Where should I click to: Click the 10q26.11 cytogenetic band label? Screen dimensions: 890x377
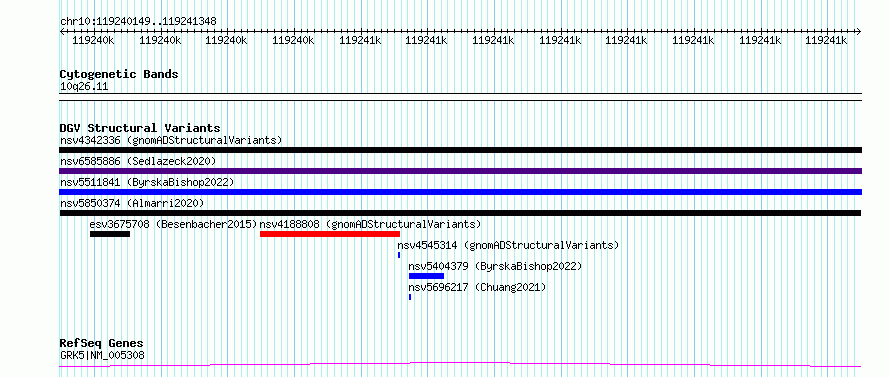[83, 87]
